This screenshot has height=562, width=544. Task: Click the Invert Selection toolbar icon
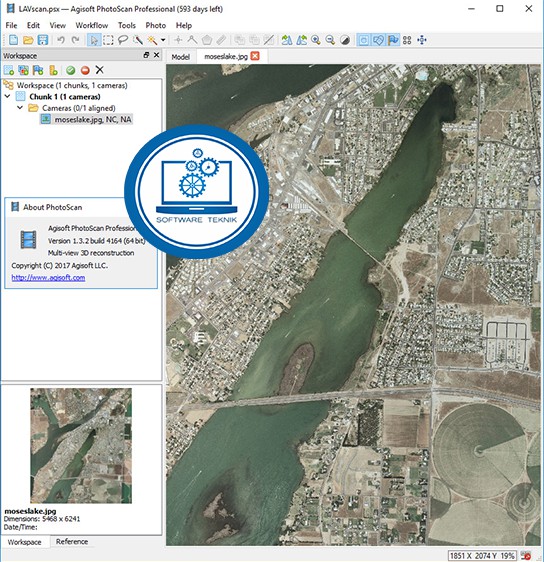click(x=269, y=40)
